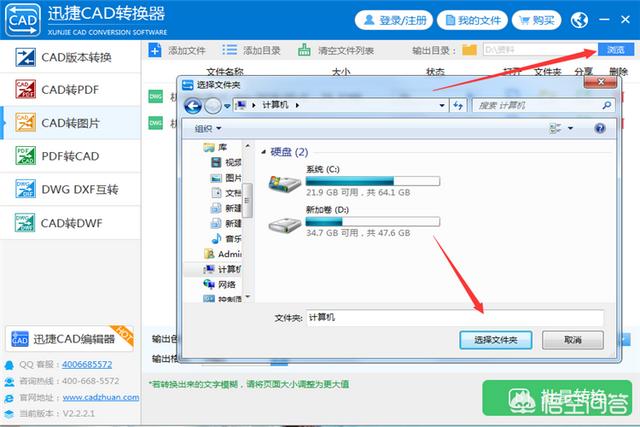Open the recent locations dropdown arrow
Image resolution: width=640 pixels, height=427 pixels.
click(227, 106)
